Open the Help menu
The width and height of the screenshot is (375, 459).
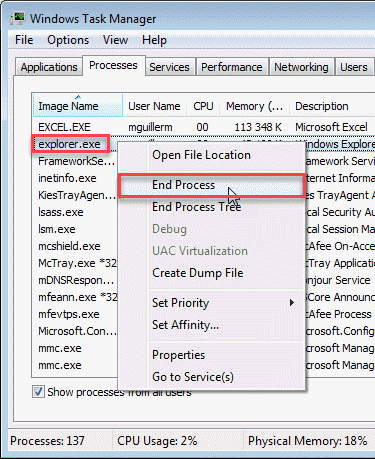(x=154, y=40)
